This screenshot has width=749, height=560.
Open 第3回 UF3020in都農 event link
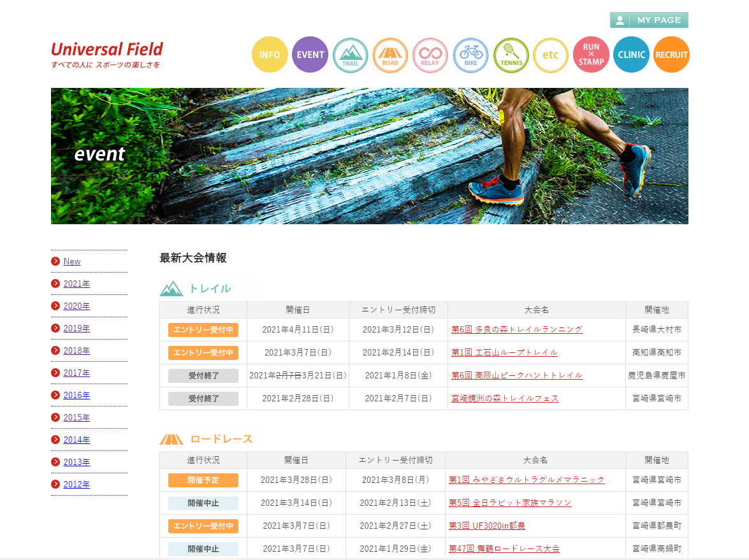coord(487,526)
